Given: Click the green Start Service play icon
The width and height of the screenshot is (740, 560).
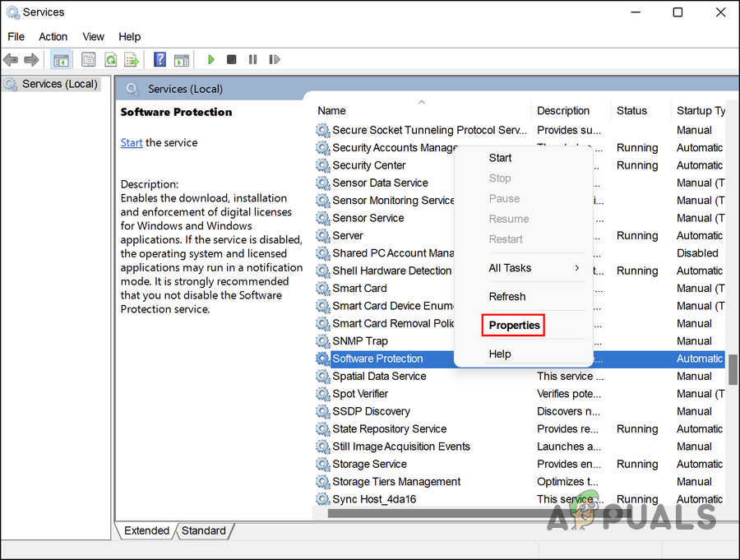Looking at the screenshot, I should point(211,59).
